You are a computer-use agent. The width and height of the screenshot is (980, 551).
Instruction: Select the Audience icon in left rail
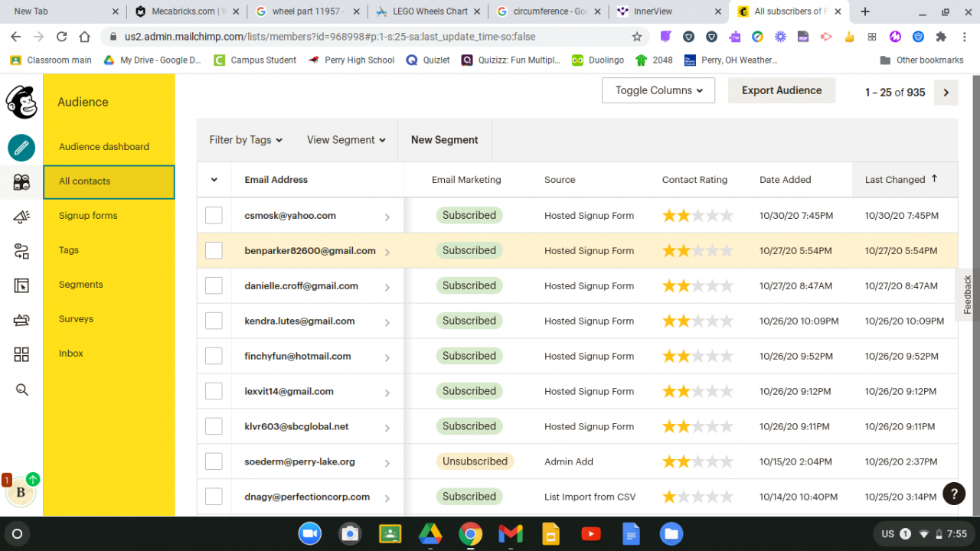tap(21, 182)
